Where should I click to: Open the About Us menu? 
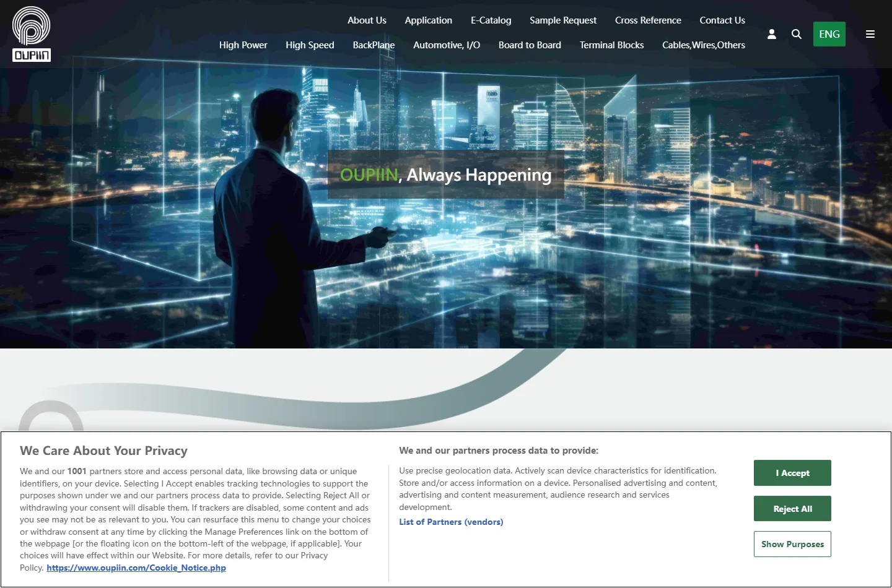point(367,20)
